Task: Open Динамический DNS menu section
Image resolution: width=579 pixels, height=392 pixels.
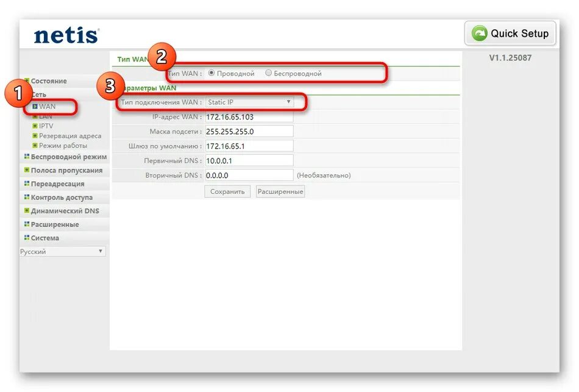Action: coord(65,211)
